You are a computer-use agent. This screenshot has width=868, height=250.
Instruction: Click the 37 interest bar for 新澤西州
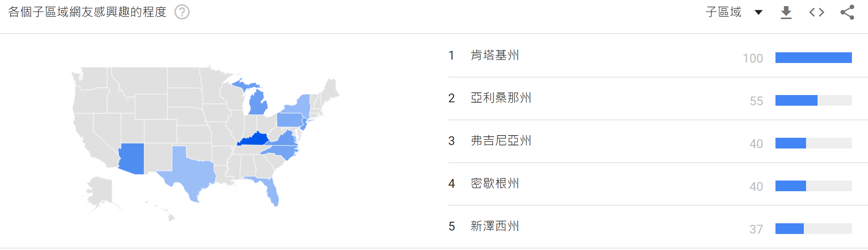pos(789,229)
